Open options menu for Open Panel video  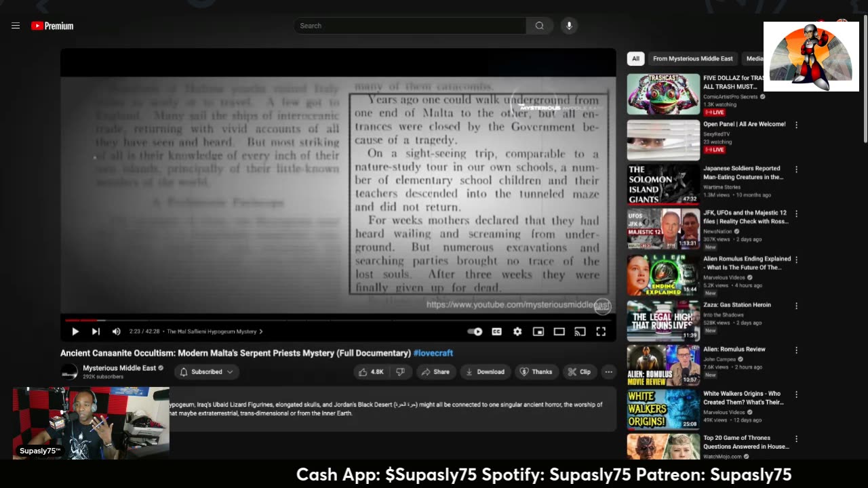(796, 125)
